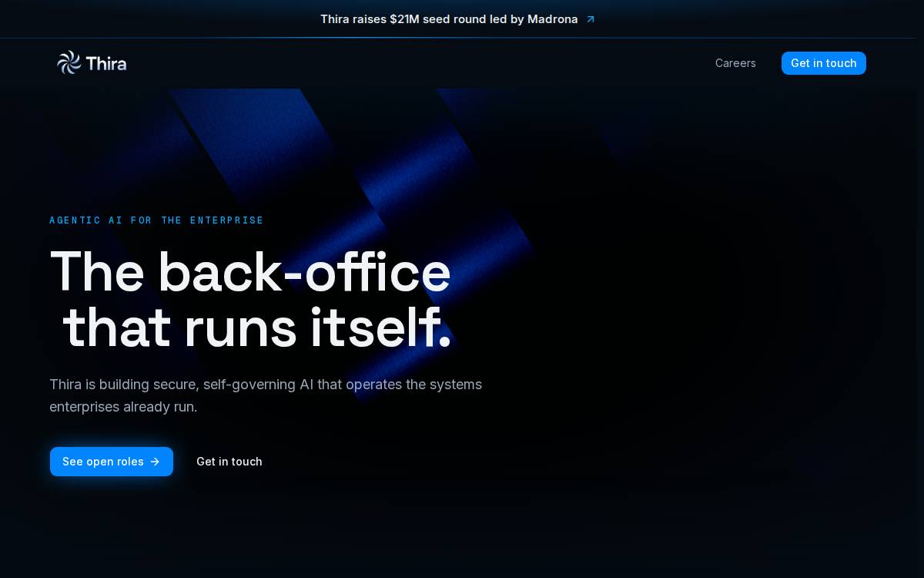Click the paragraph about secure, self-governing AI

266,395
